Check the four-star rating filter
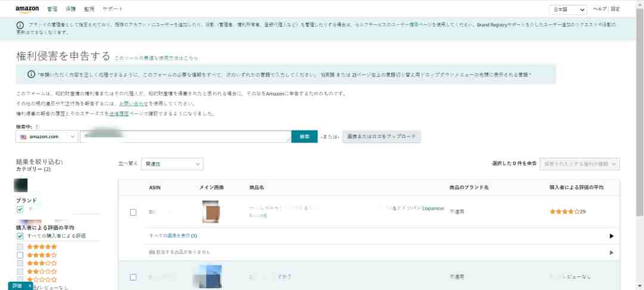The image size is (644, 290). click(20, 255)
